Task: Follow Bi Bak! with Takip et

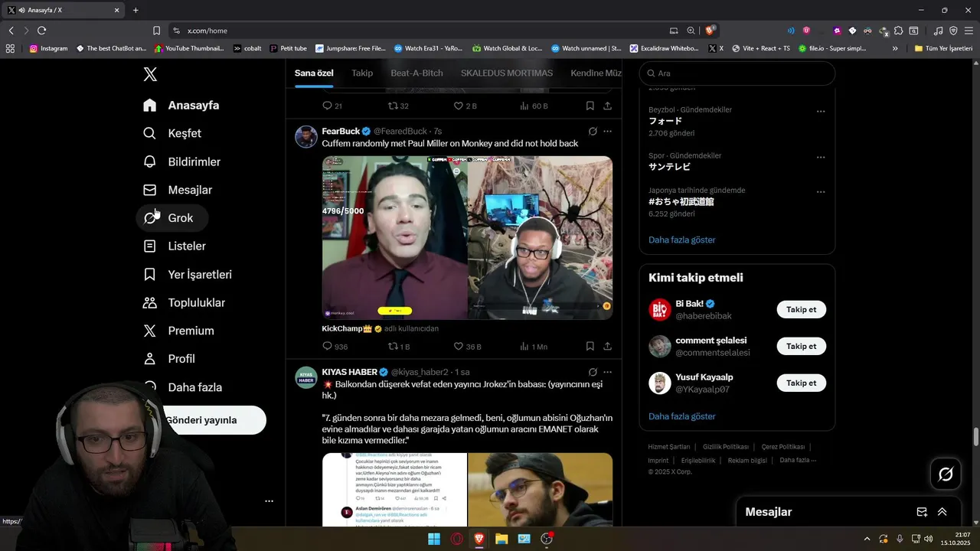Action: (801, 310)
